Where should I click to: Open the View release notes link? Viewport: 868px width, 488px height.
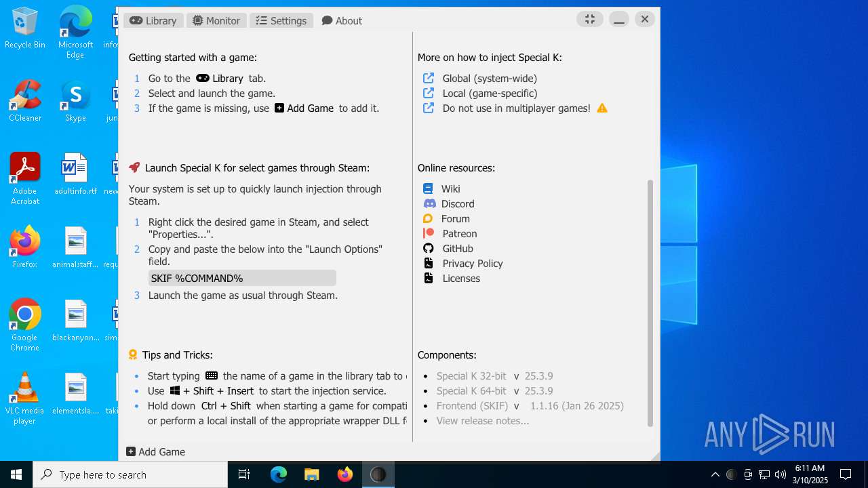pos(483,421)
